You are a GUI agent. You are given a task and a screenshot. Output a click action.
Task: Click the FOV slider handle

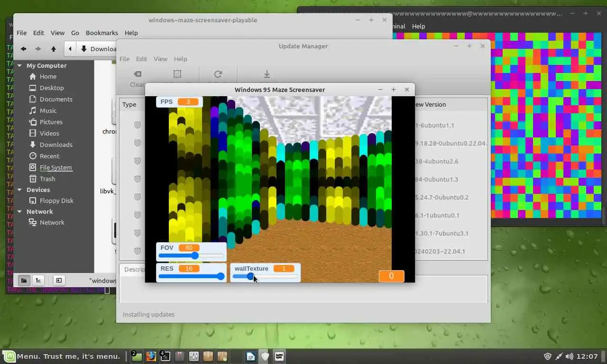(194, 255)
